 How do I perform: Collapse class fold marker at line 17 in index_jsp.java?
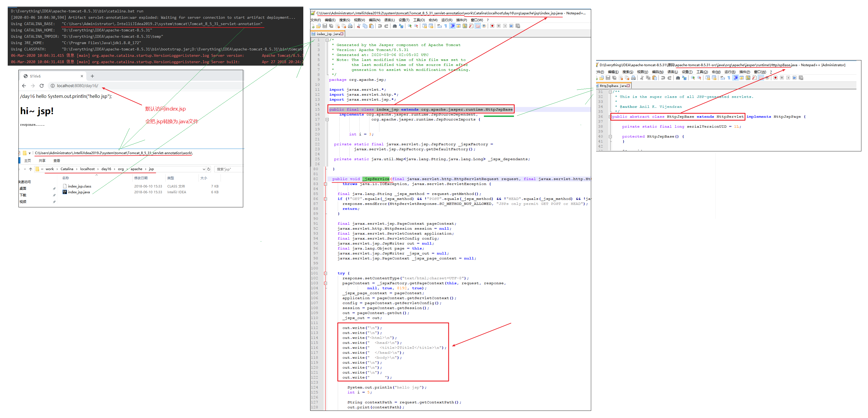point(327,119)
